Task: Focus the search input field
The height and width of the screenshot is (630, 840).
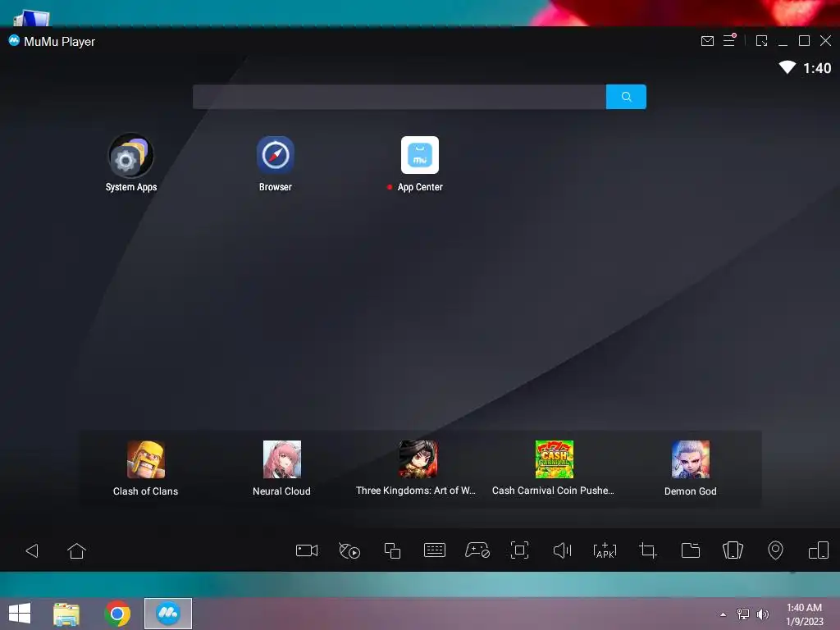Action: click(x=399, y=97)
